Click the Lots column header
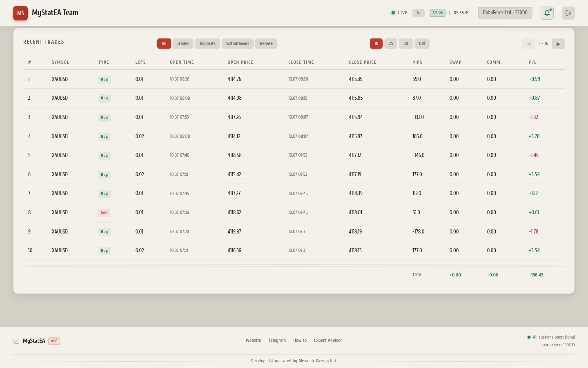This screenshot has width=588, height=368. (140, 63)
